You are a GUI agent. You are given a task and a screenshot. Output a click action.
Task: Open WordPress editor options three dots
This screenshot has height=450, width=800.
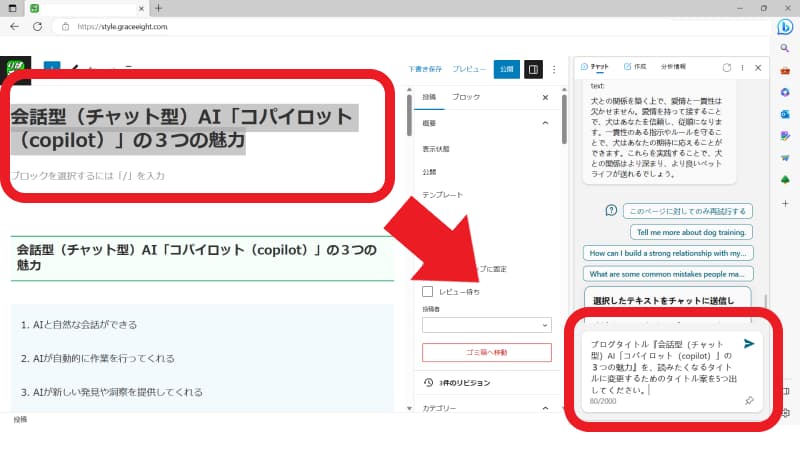554,69
